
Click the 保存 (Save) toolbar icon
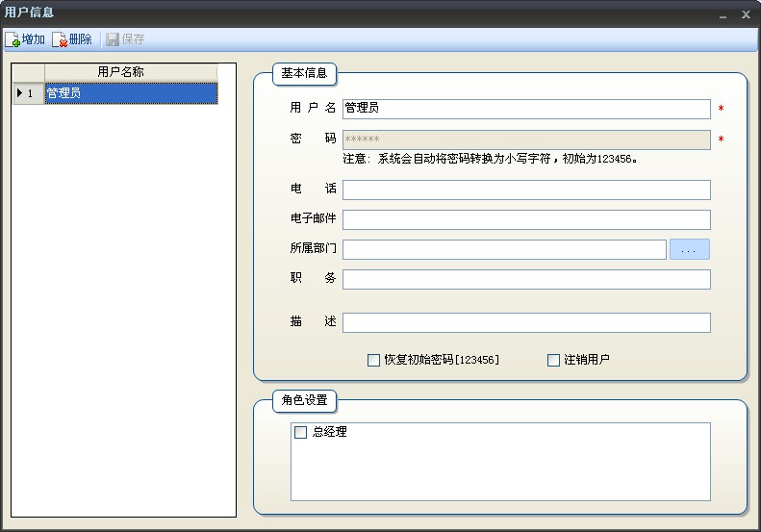click(x=113, y=39)
